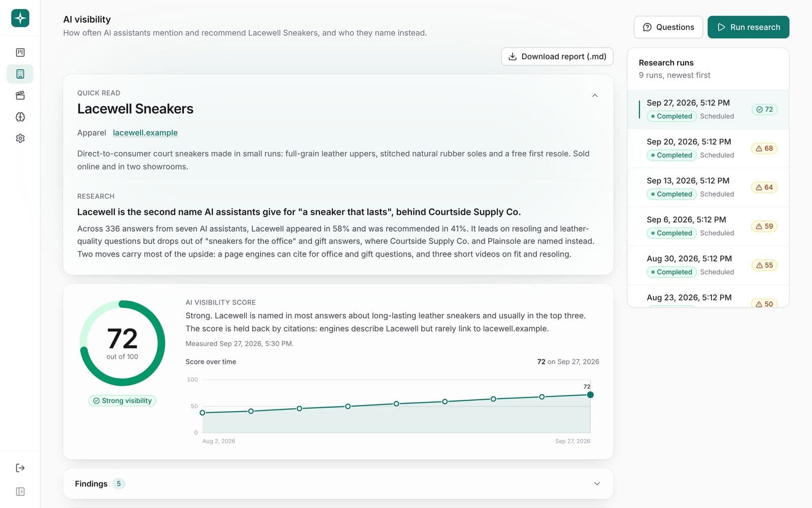Click the "Apparel" category label
This screenshot has width=812, height=508.
click(91, 133)
